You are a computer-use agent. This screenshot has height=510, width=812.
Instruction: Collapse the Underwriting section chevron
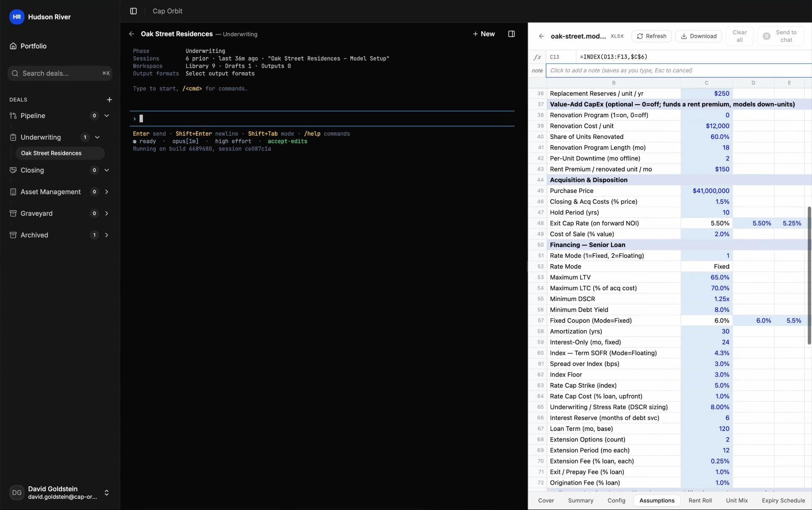coord(97,137)
